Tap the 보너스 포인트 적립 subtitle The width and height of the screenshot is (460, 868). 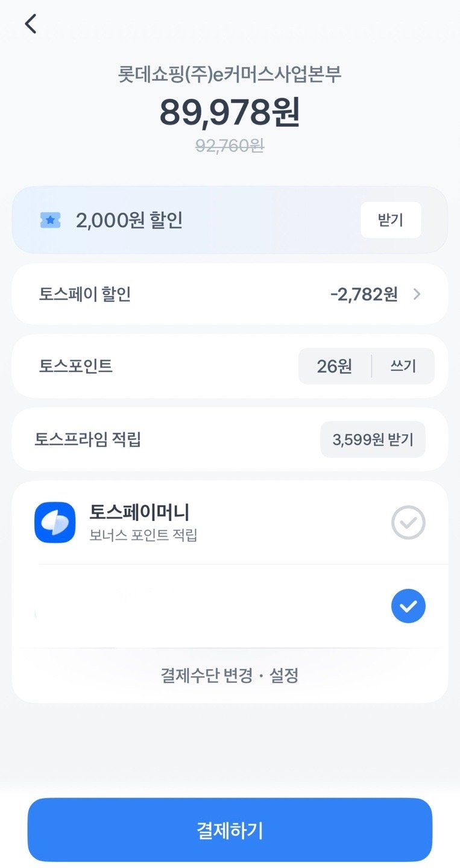[x=143, y=535]
